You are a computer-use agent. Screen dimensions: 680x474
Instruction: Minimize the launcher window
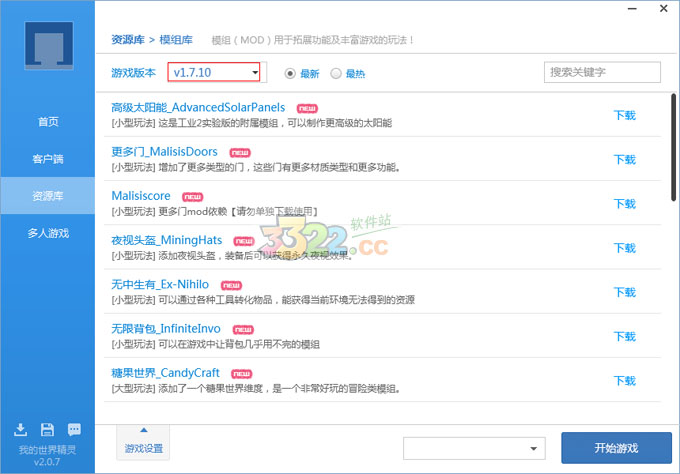[632, 9]
